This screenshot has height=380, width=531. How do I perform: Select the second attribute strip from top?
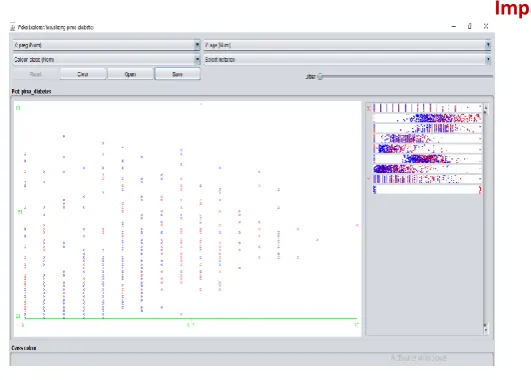point(427,118)
